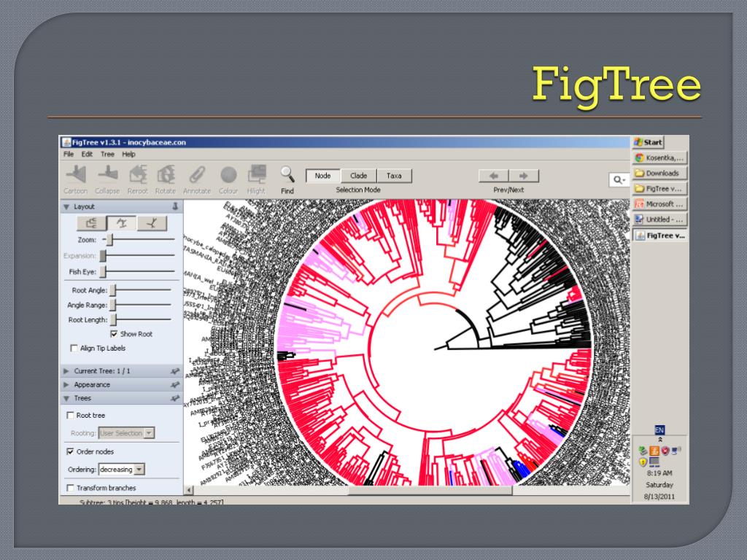The image size is (747, 560).
Task: Click the red security tray icon
Action: click(x=665, y=450)
